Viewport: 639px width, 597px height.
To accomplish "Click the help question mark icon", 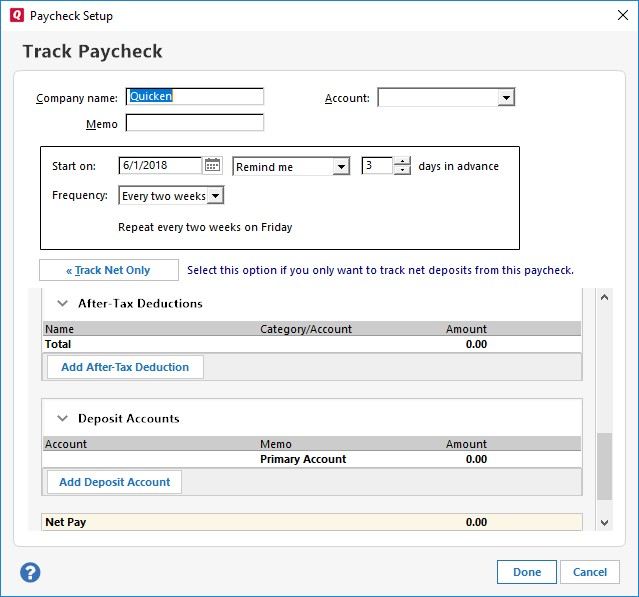I will pyautogui.click(x=30, y=572).
